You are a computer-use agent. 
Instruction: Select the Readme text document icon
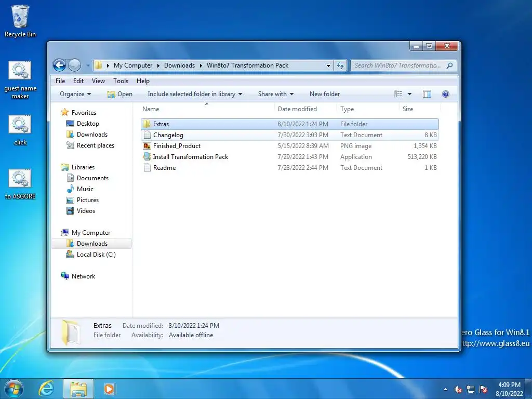[x=147, y=168]
